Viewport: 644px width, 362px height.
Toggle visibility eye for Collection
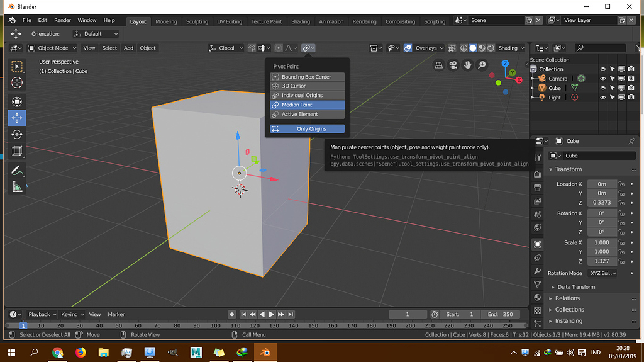coord(602,69)
